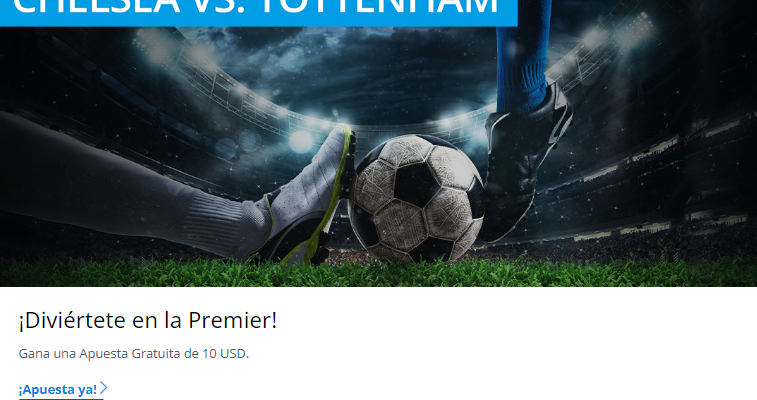Image resolution: width=757 pixels, height=400 pixels.
Task: Click the upper-left stadium floodlight rig
Action: tap(159, 46)
